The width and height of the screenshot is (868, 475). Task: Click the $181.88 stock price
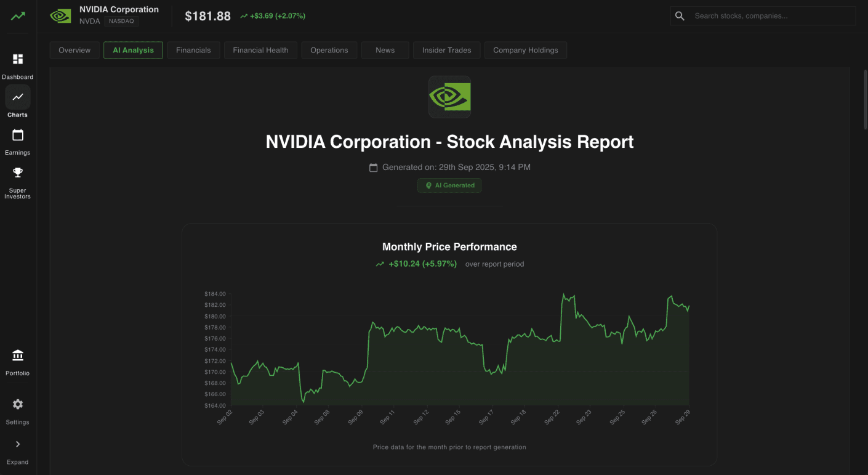tap(208, 16)
